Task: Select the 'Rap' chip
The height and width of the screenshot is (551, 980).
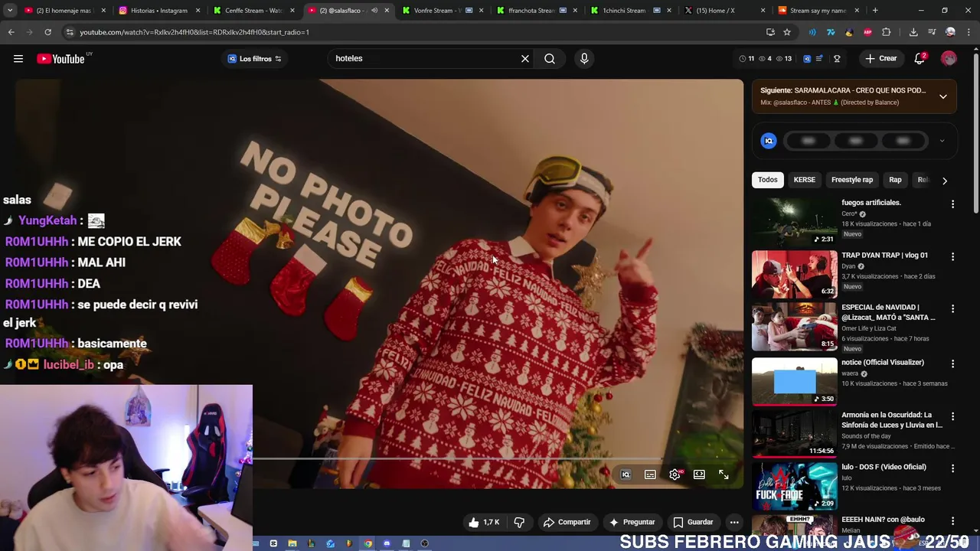Action: coord(895,180)
